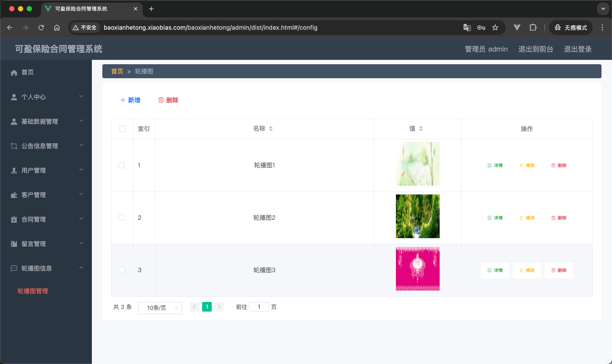Click 退出到前台 in header
612x364 pixels.
pyautogui.click(x=536, y=49)
